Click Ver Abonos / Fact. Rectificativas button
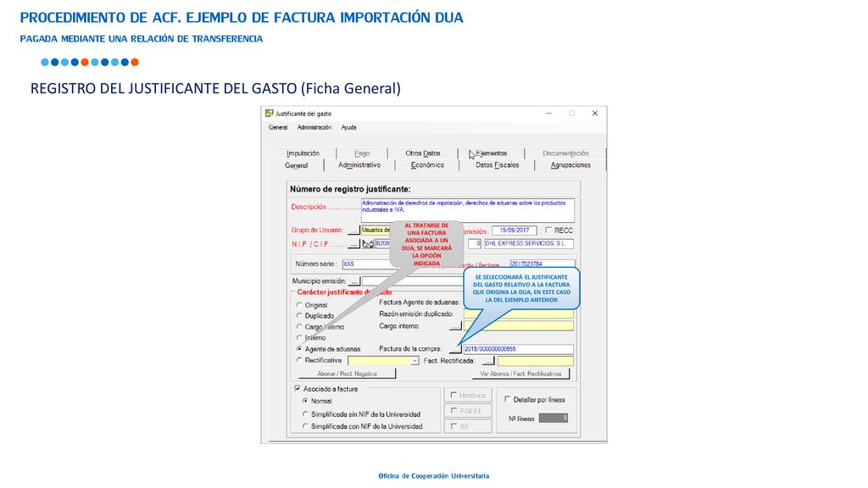Image resolution: width=868 pixels, height=488 pixels. 520,374
